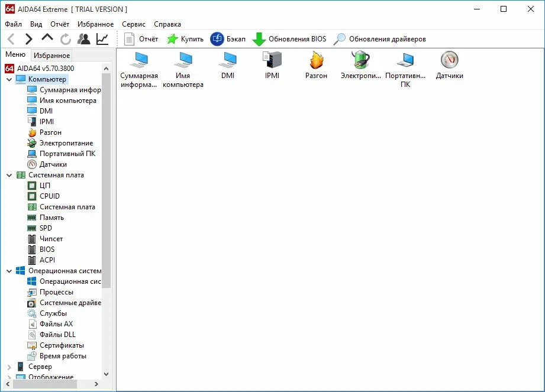This screenshot has width=545, height=392.
Task: Open the Избранное menu in menu bar
Action: [x=96, y=24]
